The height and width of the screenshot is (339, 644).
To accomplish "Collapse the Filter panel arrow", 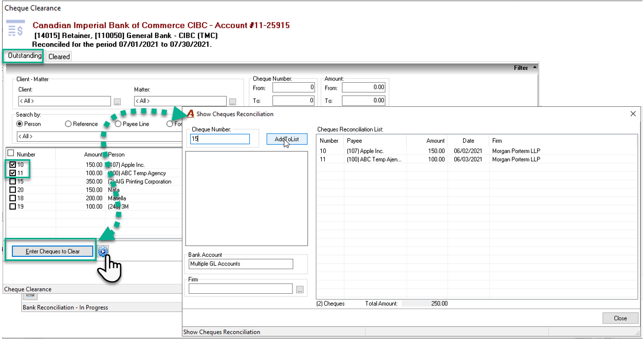I will coord(535,67).
